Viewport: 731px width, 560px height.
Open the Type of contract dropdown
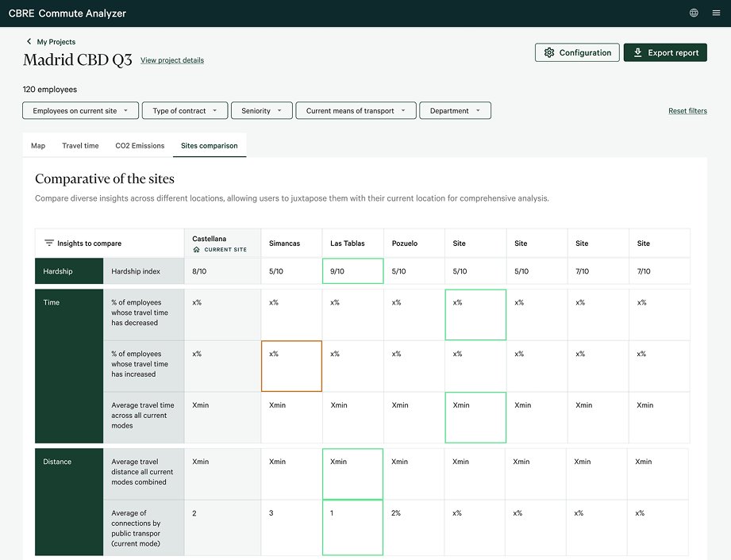[x=185, y=110]
